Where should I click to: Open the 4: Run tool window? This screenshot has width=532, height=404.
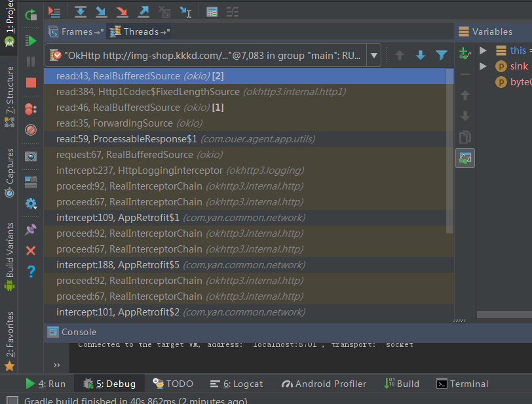point(45,384)
